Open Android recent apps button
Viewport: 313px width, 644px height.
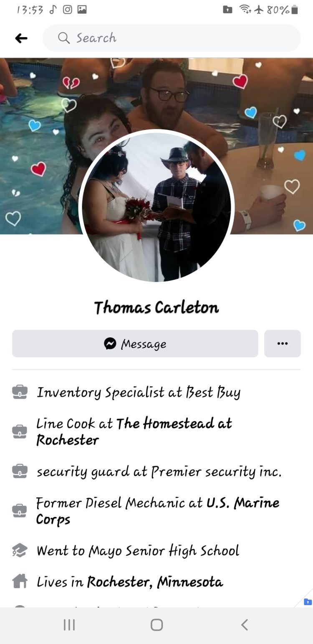69,625
